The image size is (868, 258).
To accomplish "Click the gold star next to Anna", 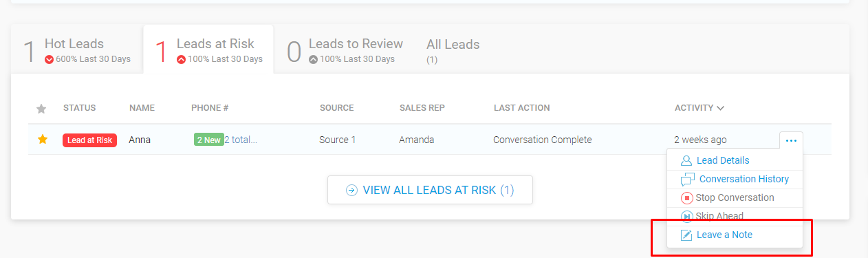I will click(x=43, y=140).
